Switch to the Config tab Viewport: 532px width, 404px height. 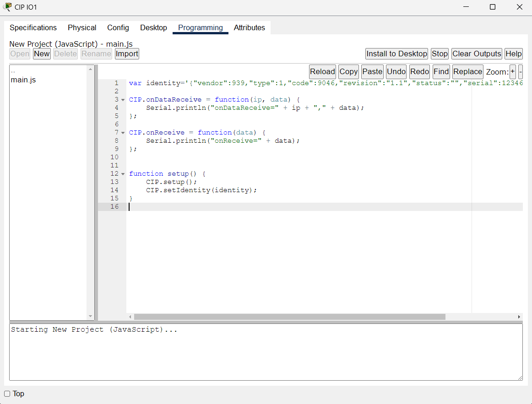[118, 27]
